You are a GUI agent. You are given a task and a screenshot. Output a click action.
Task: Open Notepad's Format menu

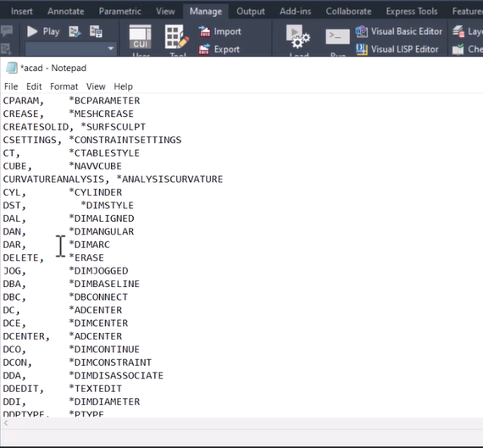[64, 86]
